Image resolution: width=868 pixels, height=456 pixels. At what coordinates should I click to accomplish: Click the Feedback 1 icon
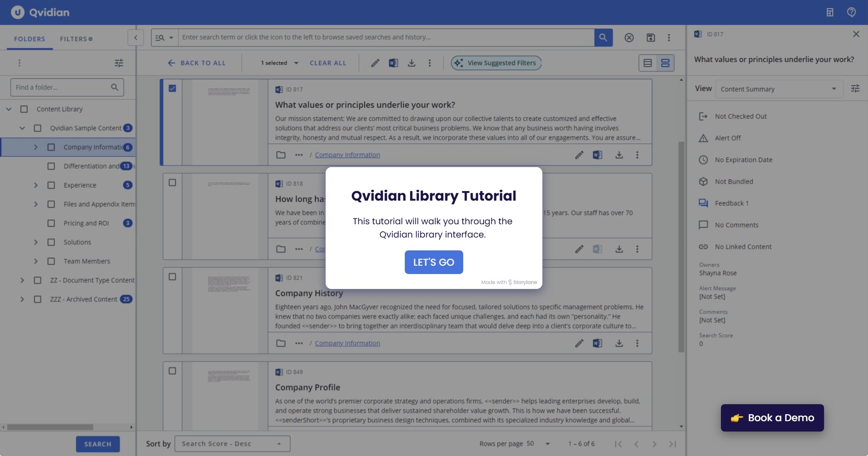[703, 203]
